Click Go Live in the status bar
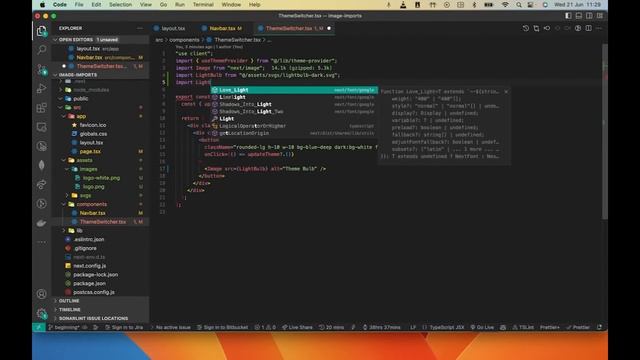640x360 pixels. point(482,327)
